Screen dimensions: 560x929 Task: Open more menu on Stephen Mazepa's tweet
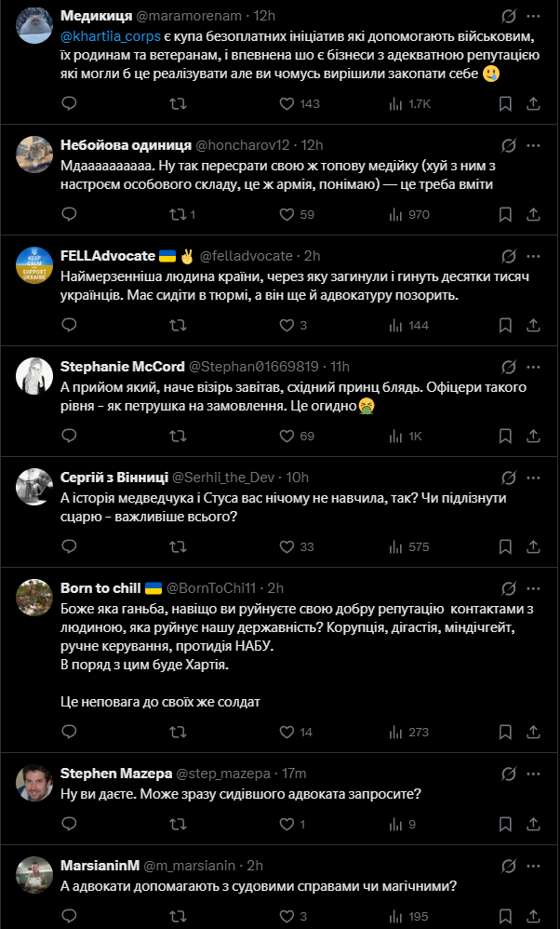pyautogui.click(x=533, y=774)
